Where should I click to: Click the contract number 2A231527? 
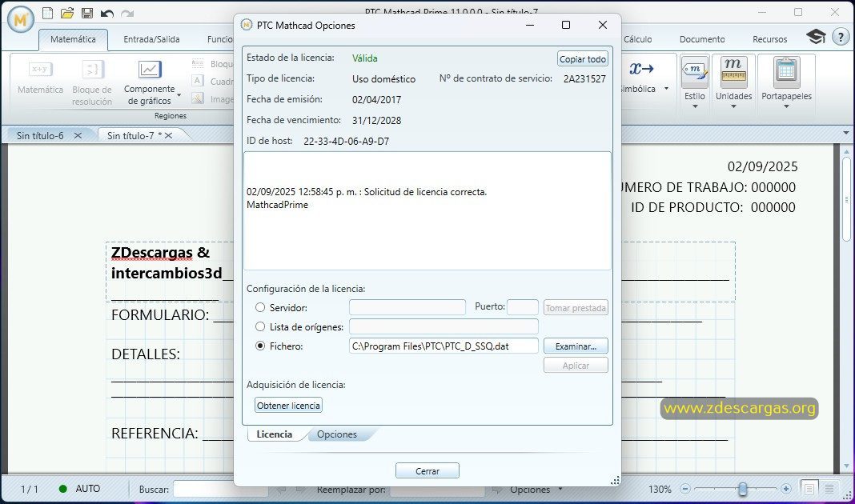click(x=584, y=78)
